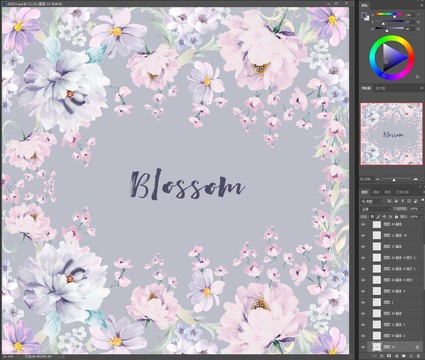Create a new group folder icon

tap(404, 356)
